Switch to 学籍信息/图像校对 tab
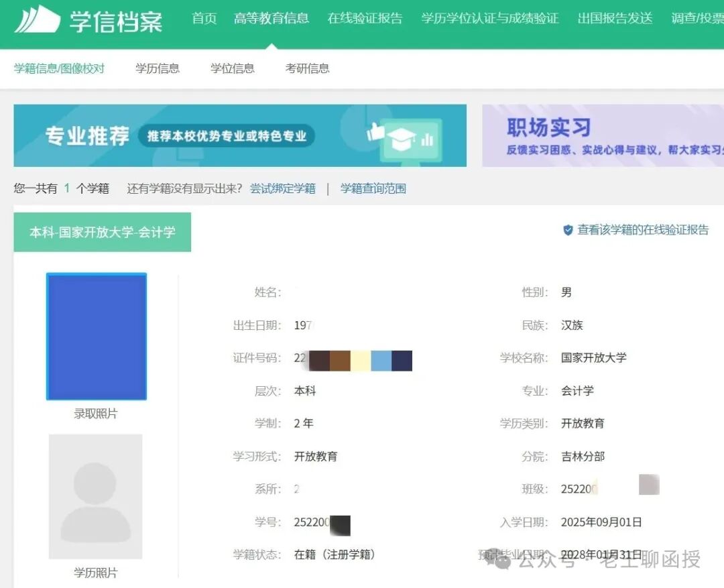 59,68
